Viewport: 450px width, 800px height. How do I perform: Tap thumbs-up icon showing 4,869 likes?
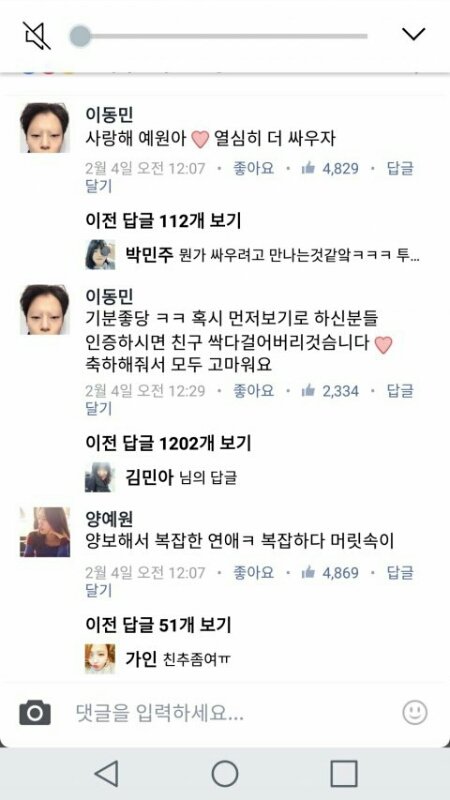pos(308,572)
